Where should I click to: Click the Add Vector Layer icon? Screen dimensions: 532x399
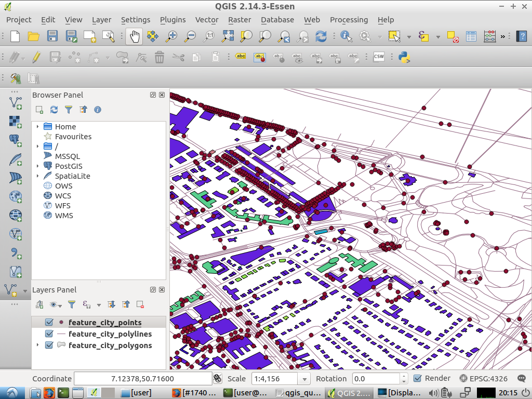coord(15,103)
